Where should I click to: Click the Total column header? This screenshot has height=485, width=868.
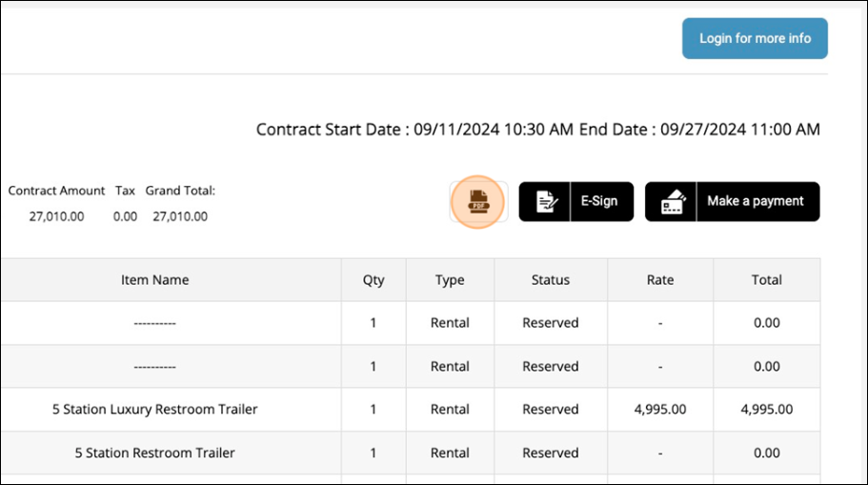[766, 280]
